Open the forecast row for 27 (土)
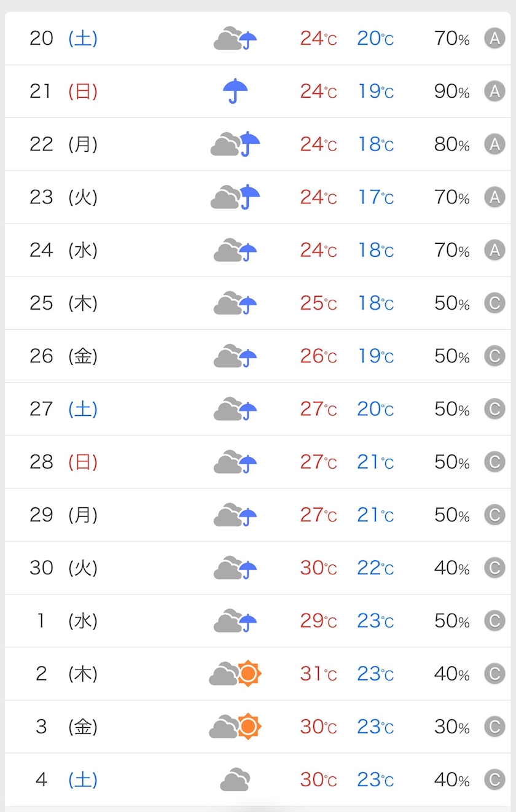 258,409
